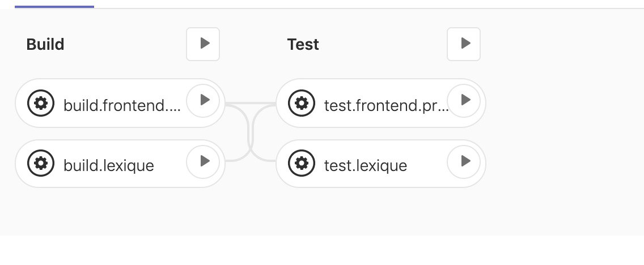The height and width of the screenshot is (265, 644).
Task: Click the straight connector between frontend jobs
Action: coord(251,103)
